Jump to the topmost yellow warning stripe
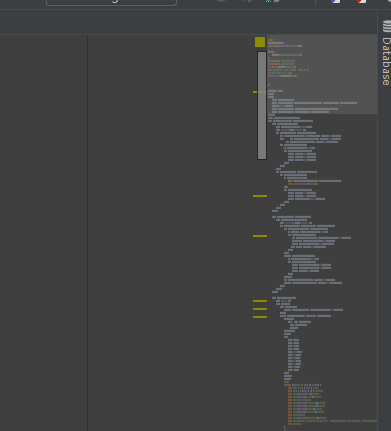The height and width of the screenshot is (431, 391). 255,92
